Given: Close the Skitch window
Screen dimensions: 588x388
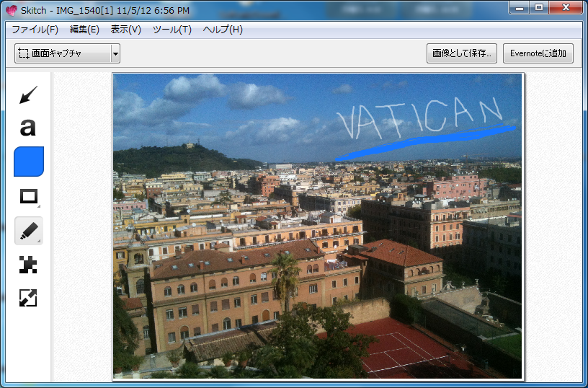Looking at the screenshot, I should pyautogui.click(x=566, y=7).
